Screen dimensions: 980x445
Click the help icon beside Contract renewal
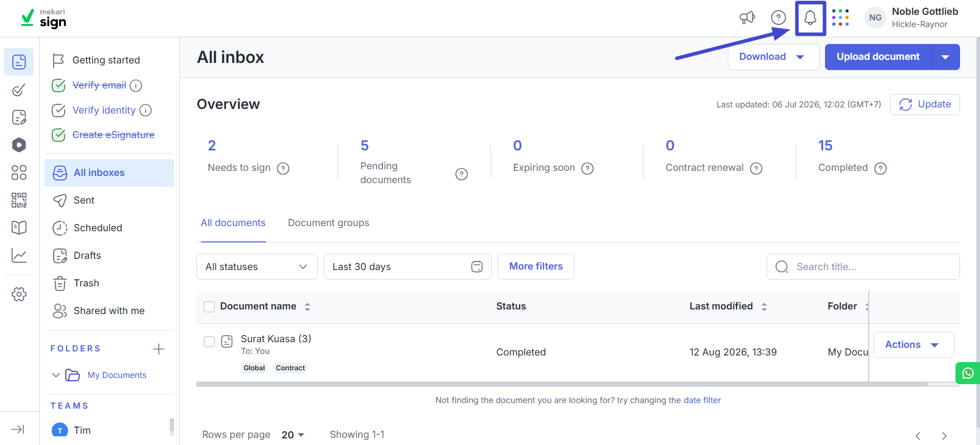pos(756,168)
